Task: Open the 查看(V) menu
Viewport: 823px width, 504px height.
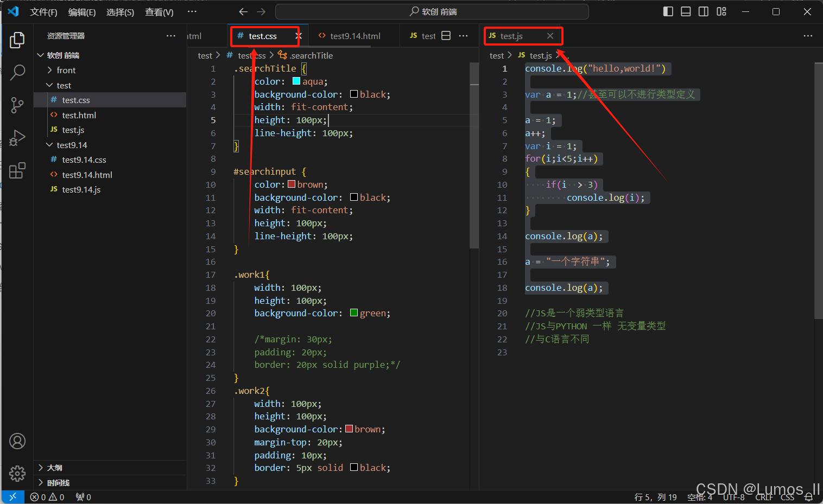Action: (x=159, y=12)
